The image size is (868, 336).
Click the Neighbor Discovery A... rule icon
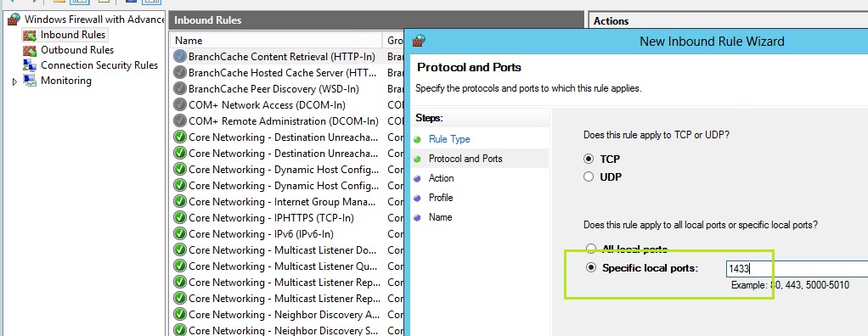point(180,314)
